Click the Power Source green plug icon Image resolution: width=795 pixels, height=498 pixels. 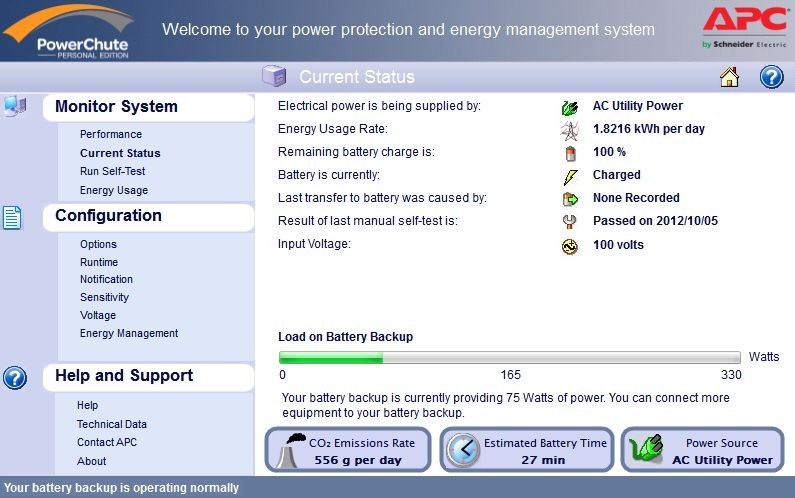click(x=645, y=448)
